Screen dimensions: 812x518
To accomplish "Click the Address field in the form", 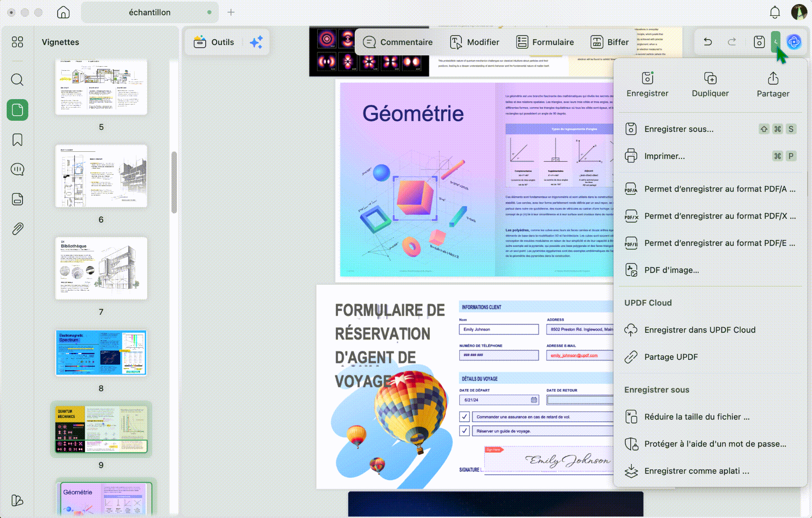I will point(580,329).
